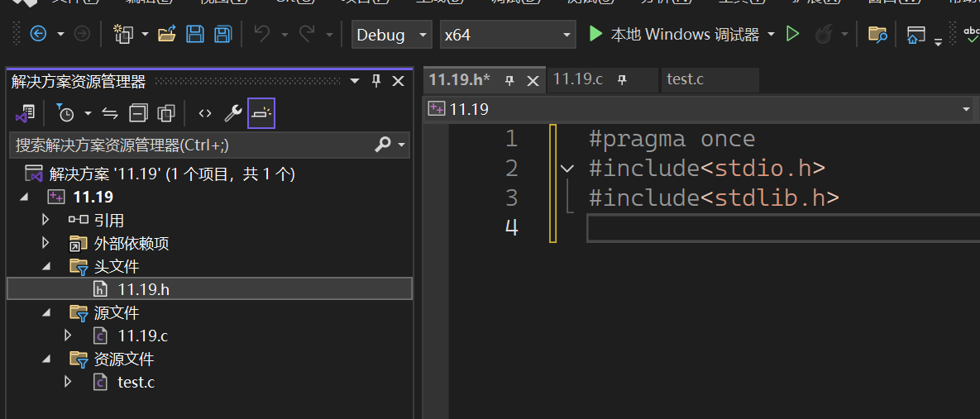This screenshot has height=419, width=980.
Task: Click the pending changes filter clock icon
Action: (65, 113)
